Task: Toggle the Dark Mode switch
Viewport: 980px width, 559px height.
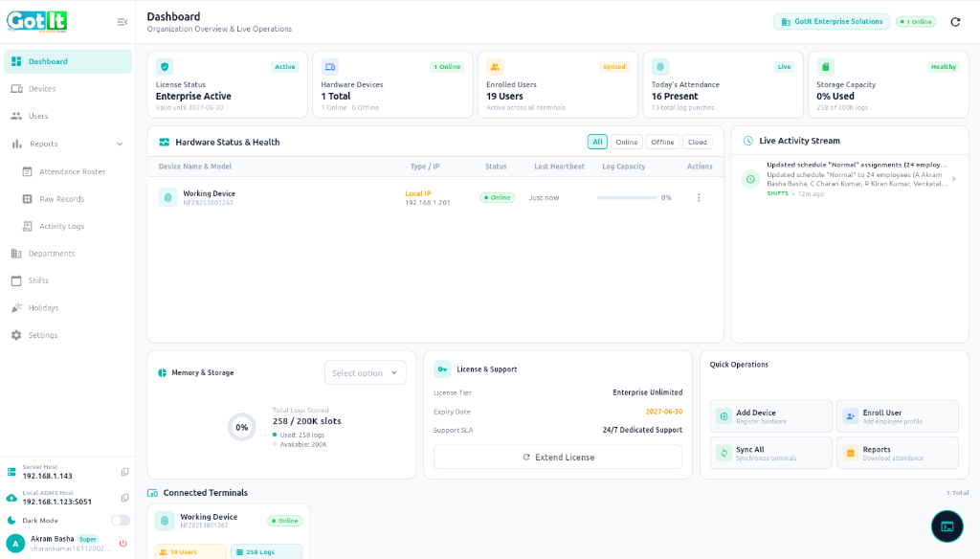Action: click(120, 520)
